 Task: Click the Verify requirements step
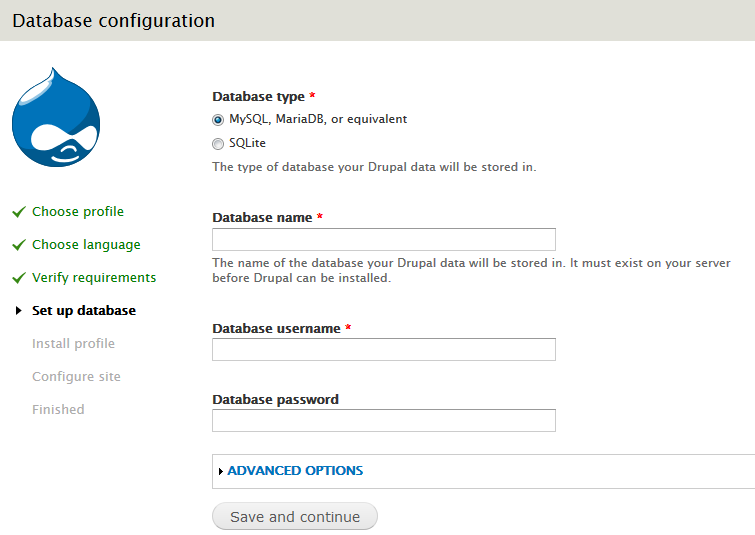pyautogui.click(x=94, y=278)
